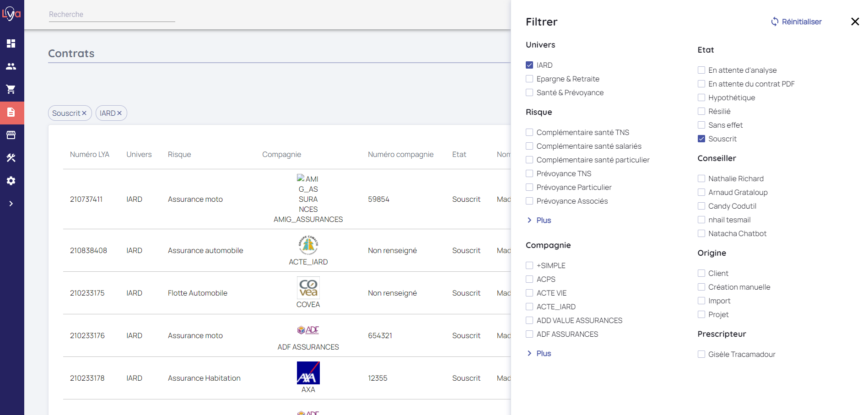Image resolution: width=868 pixels, height=415 pixels.
Task: Sort by the Compagnie column header
Action: click(281, 155)
